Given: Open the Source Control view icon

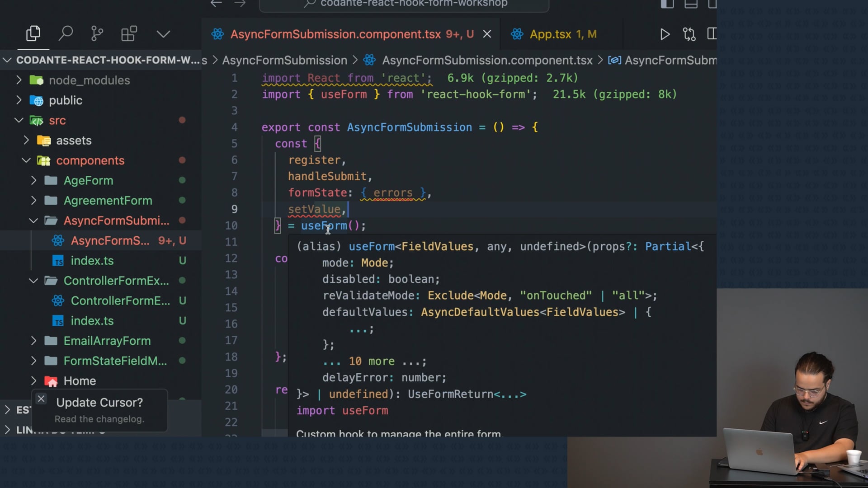Looking at the screenshot, I should point(97,33).
